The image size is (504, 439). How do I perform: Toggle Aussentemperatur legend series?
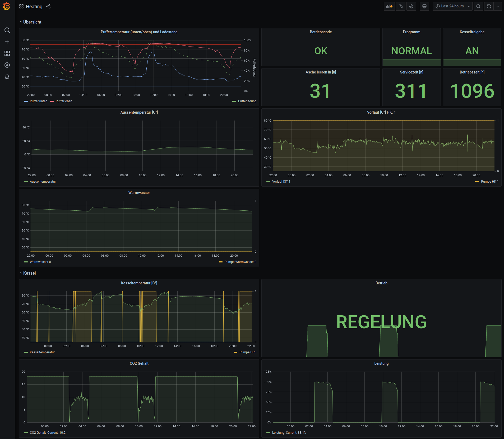point(43,182)
